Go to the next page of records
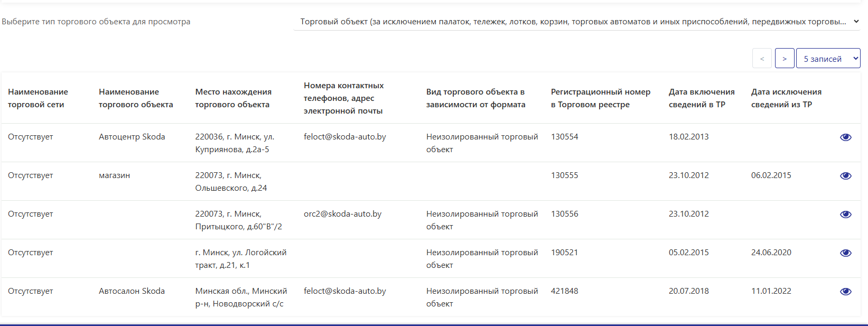 point(785,59)
